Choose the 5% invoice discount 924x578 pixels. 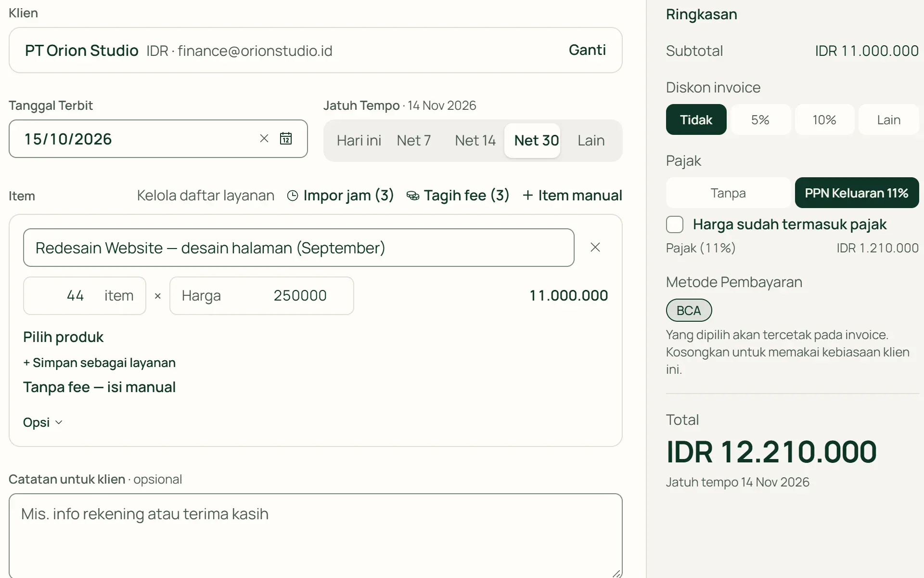click(760, 119)
